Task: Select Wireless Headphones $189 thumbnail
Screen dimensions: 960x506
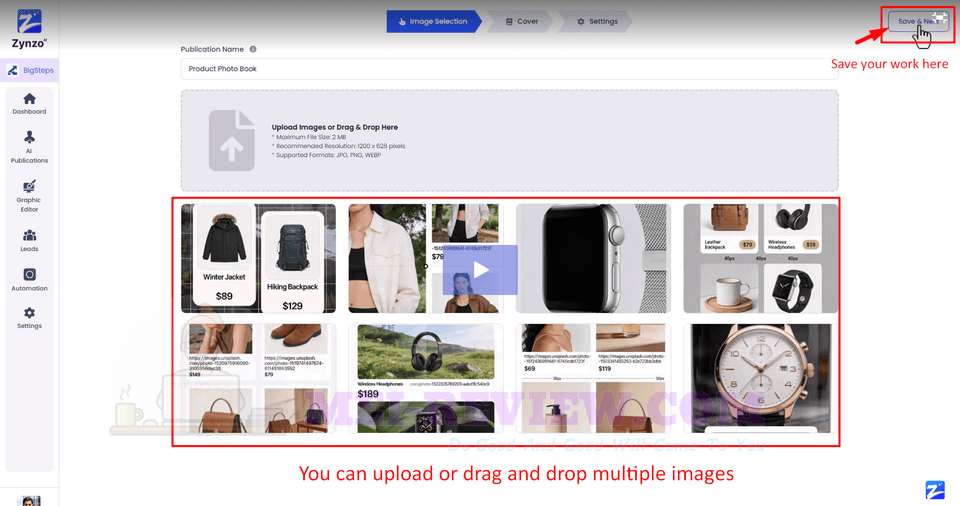Action: pyautogui.click(x=426, y=379)
